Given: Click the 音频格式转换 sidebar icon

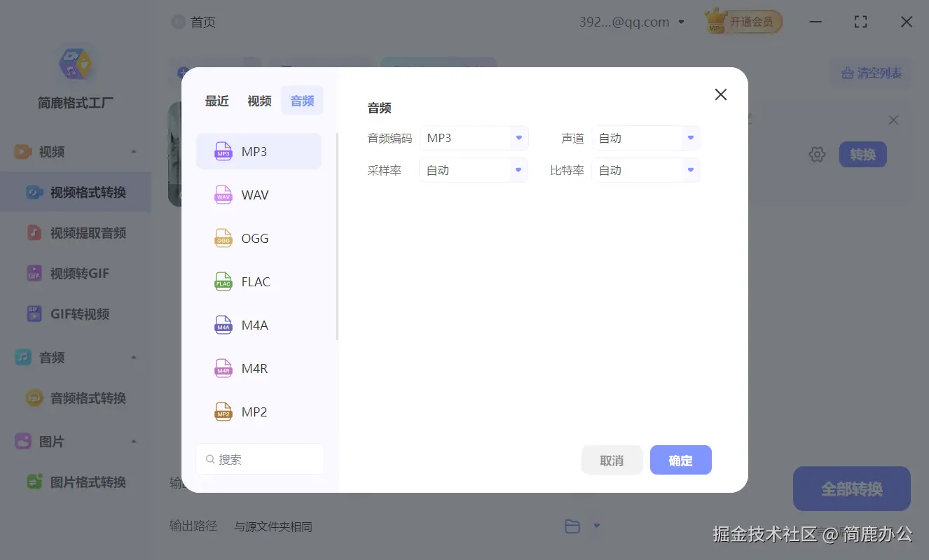Looking at the screenshot, I should point(34,398).
